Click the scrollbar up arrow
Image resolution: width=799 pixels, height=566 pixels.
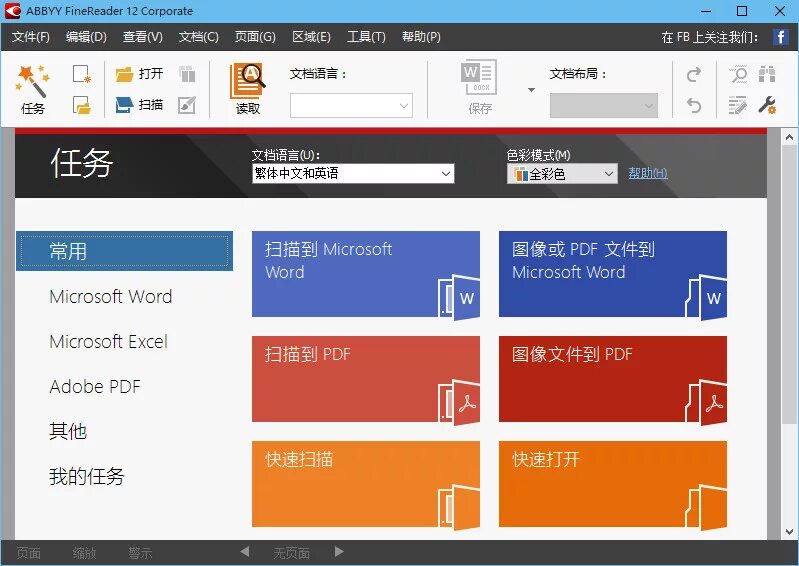(x=789, y=137)
